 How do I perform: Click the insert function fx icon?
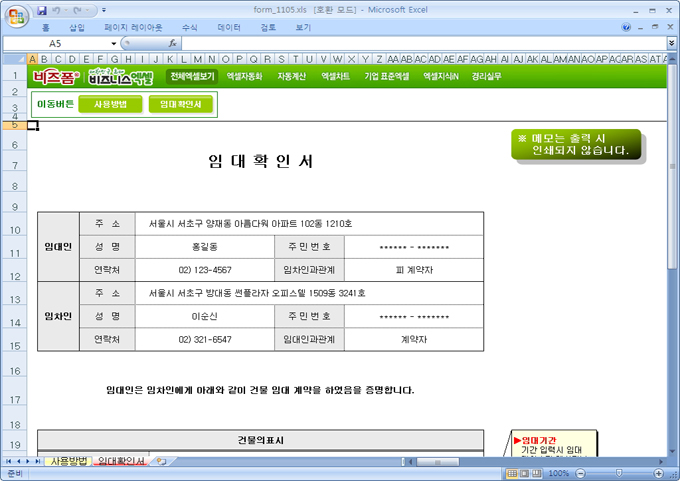172,44
